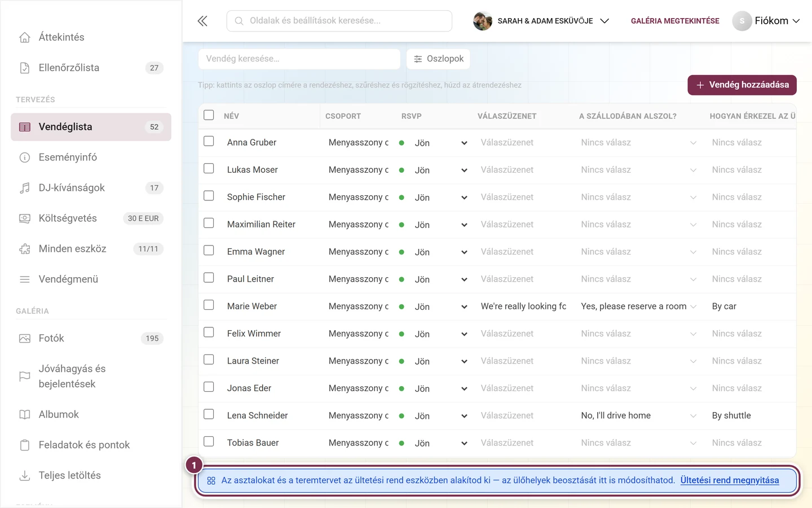The image size is (812, 508).
Task: Go to DJ-kívánságok in the sidebar
Action: pos(91,188)
